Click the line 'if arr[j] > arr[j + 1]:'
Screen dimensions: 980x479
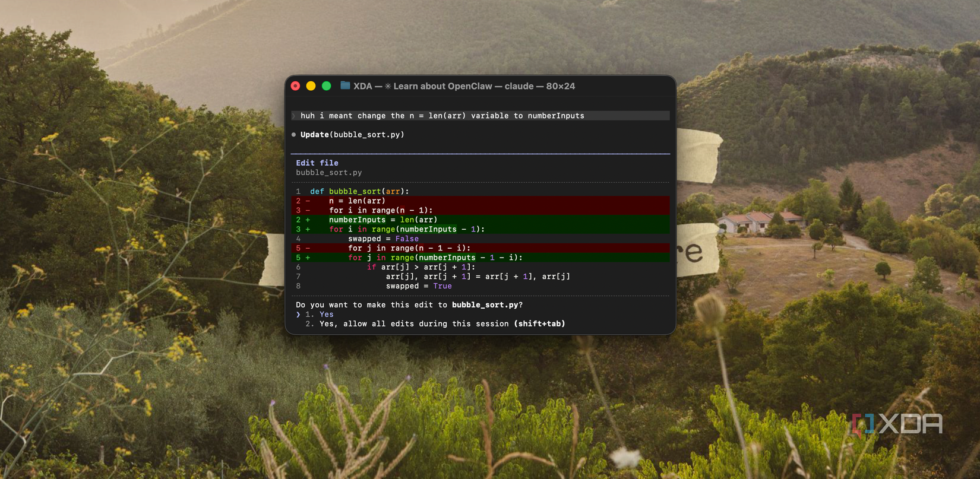(421, 267)
